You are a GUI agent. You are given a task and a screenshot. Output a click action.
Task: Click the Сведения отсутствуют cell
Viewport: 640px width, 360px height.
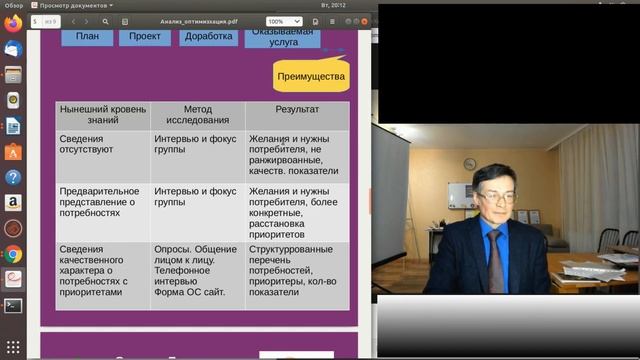click(103, 156)
